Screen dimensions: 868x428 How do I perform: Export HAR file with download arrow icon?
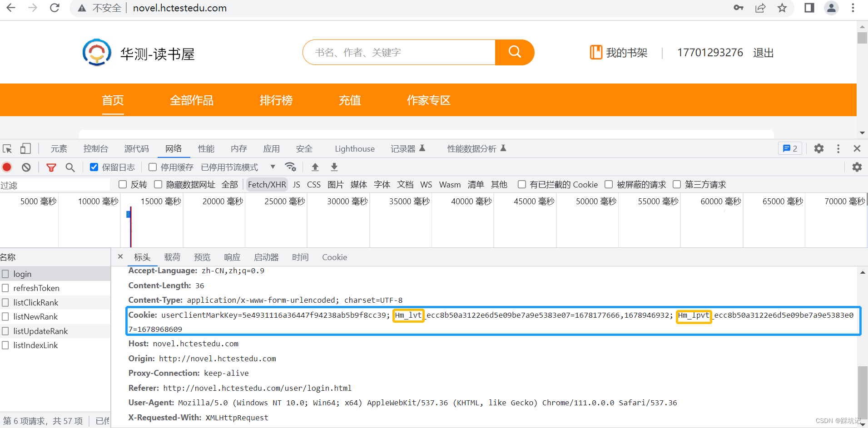point(334,167)
